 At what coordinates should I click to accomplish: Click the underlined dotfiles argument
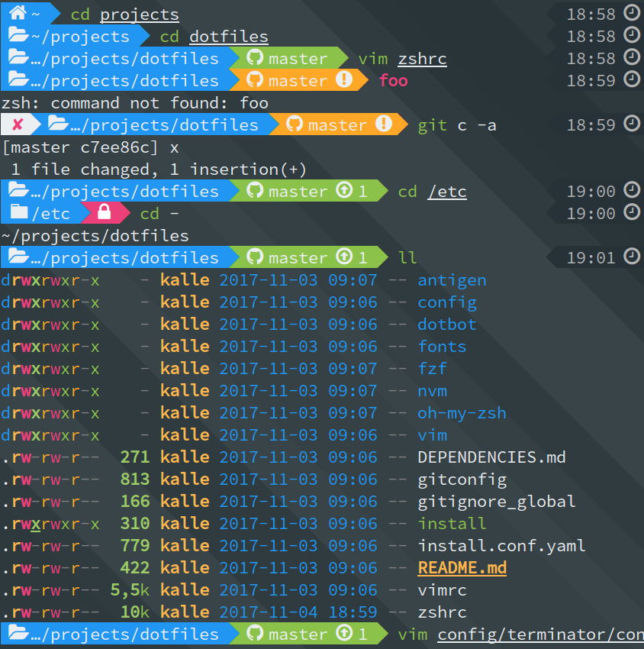click(x=228, y=35)
